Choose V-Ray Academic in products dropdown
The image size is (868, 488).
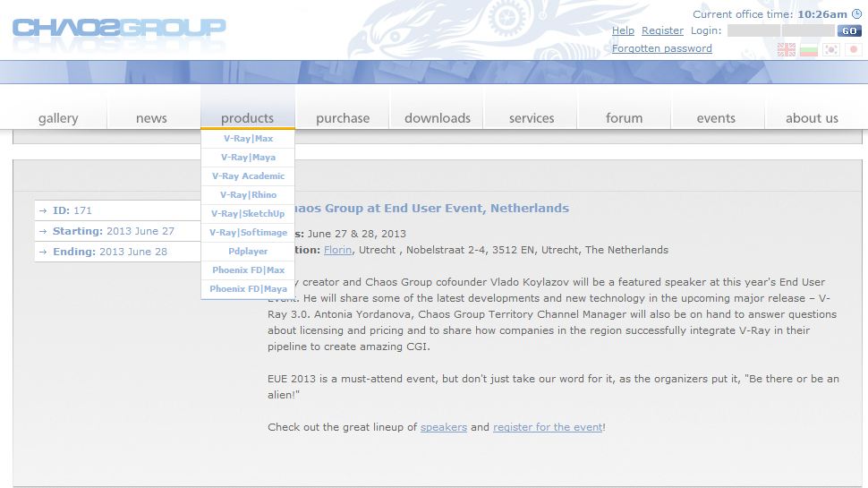(x=248, y=176)
